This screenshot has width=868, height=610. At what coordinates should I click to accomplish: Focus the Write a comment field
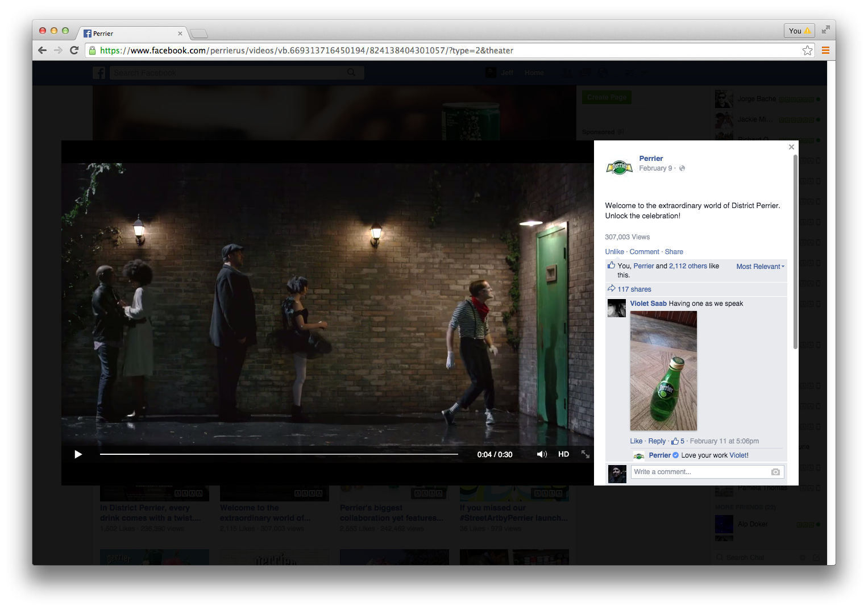701,472
